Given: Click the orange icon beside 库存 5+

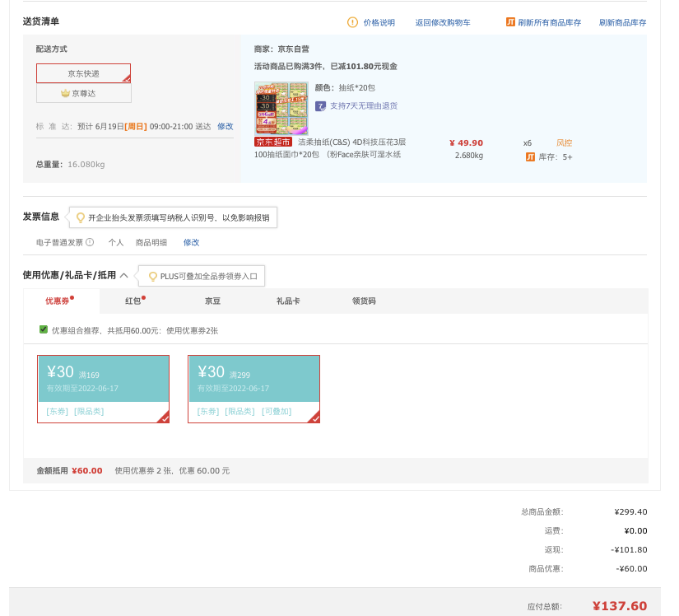Looking at the screenshot, I should point(530,156).
